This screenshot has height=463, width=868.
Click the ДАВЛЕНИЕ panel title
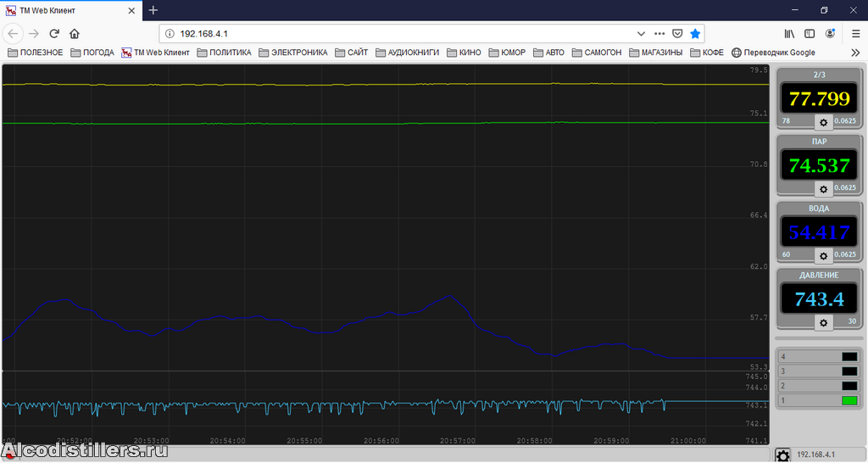(819, 275)
